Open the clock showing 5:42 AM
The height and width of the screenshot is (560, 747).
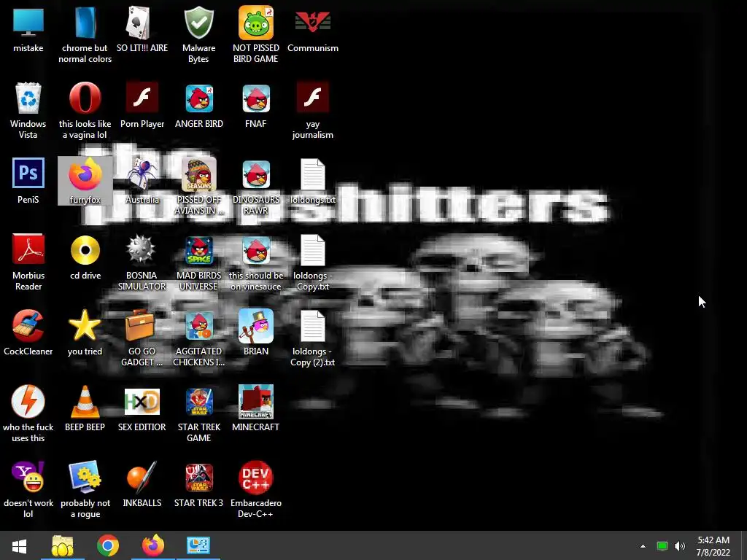(x=713, y=546)
